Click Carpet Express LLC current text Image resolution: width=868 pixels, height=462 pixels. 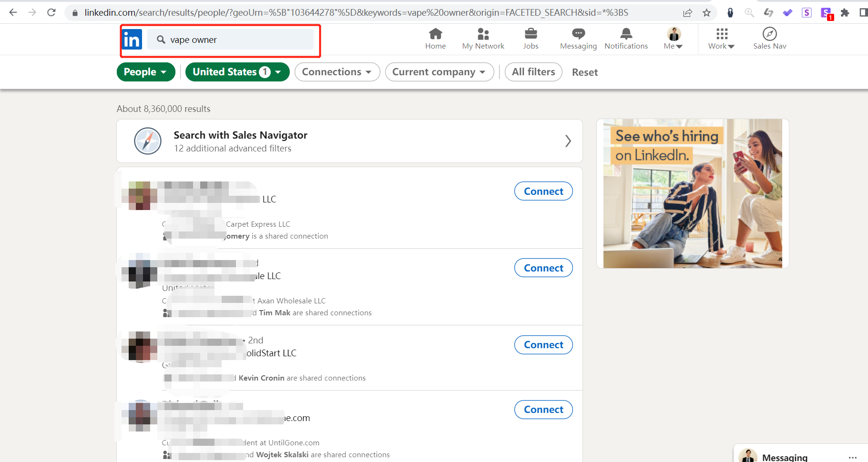coord(258,224)
